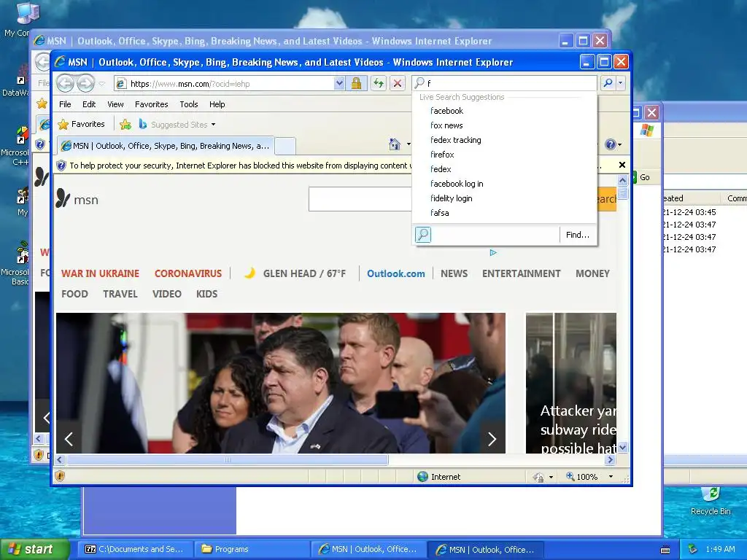The width and height of the screenshot is (747, 560).
Task: Open NEWS navigation link
Action: (x=454, y=274)
